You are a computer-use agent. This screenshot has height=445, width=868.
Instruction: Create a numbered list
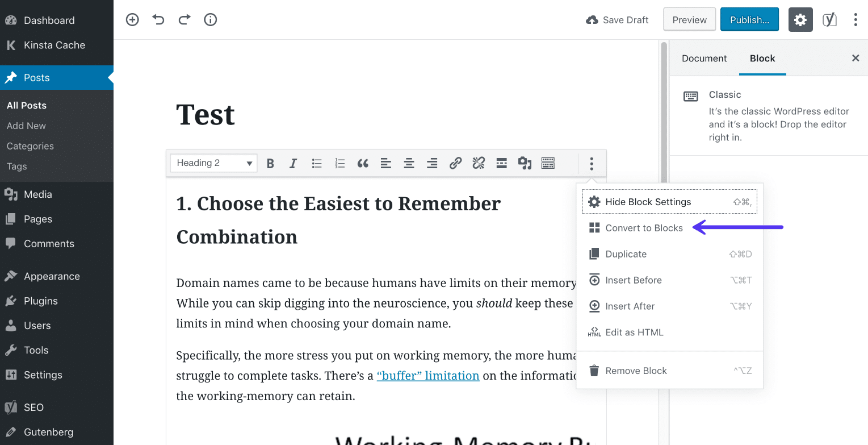tap(339, 163)
